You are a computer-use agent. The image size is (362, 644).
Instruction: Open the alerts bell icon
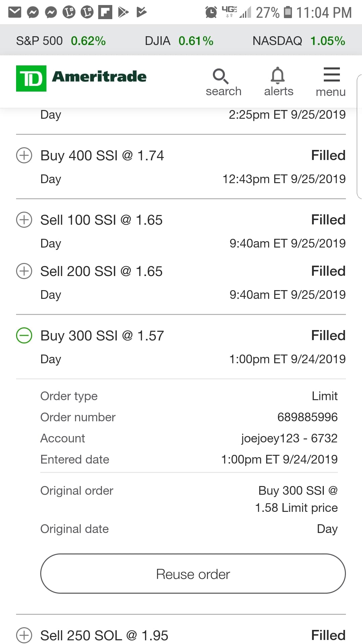click(x=278, y=75)
